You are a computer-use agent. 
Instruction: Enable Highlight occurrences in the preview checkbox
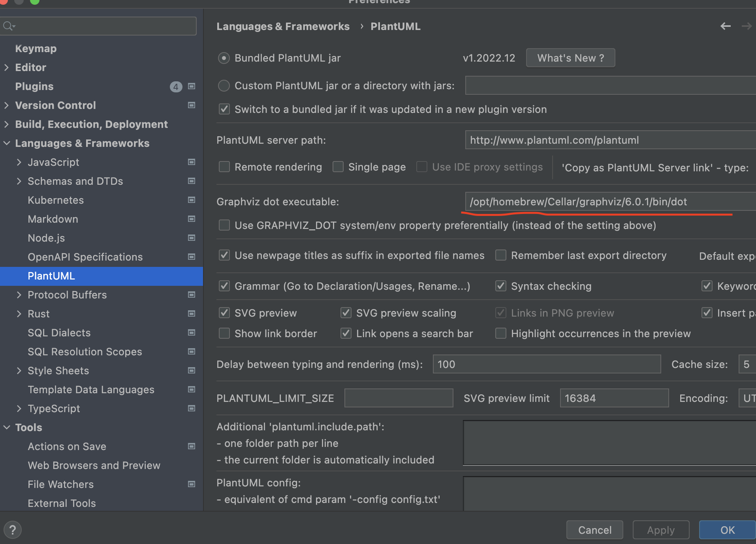501,334
